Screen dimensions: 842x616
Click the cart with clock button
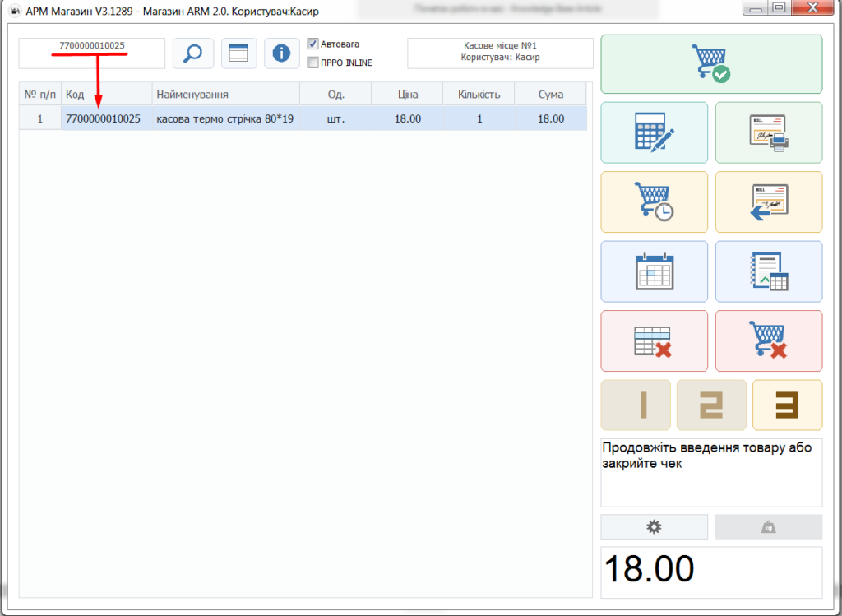[654, 202]
